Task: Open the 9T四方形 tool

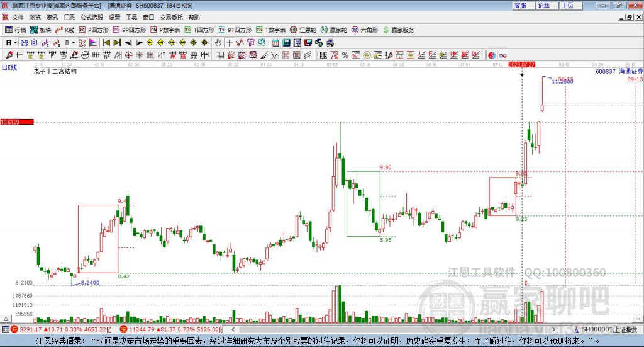Action: (235, 30)
